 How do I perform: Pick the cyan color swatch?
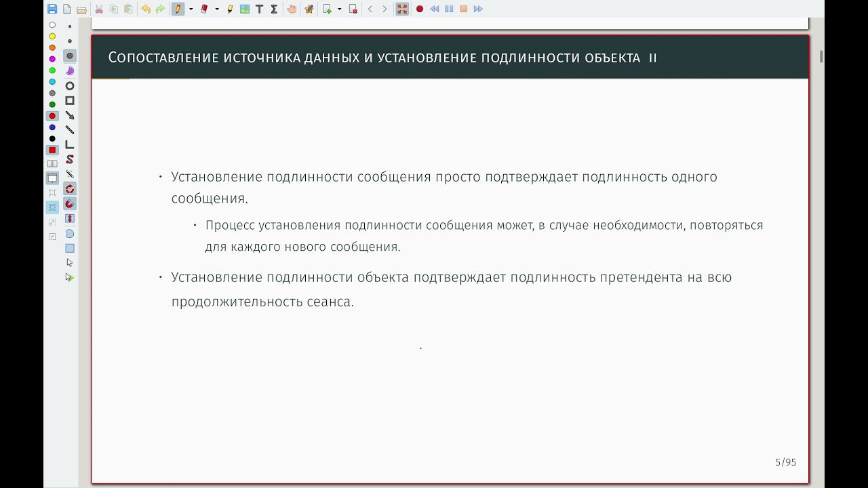point(52,82)
